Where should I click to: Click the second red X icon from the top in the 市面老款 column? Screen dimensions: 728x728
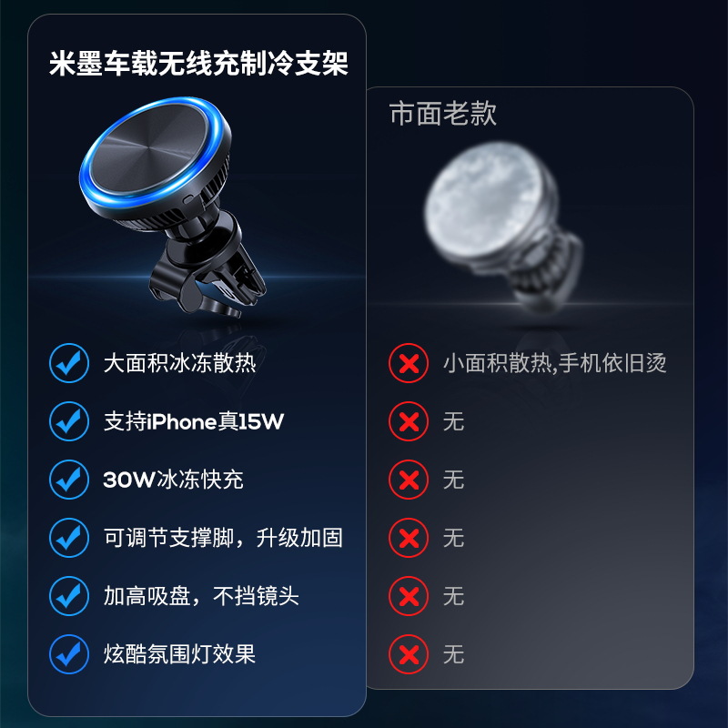point(409,421)
